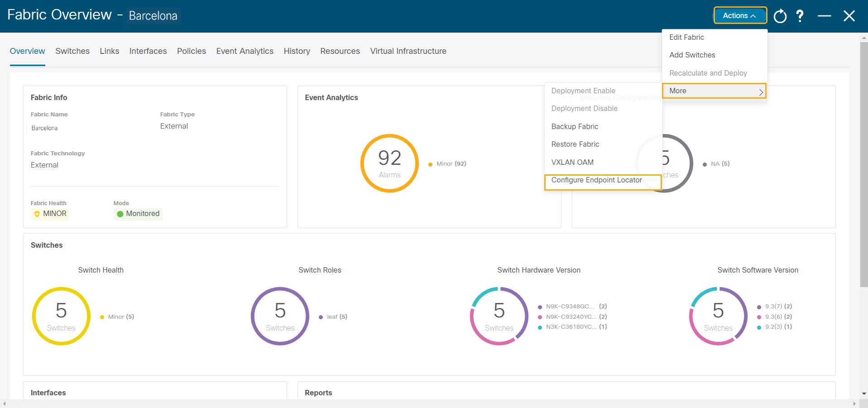The image size is (868, 408).
Task: Click Switch Hardware Version donut chart
Action: click(x=499, y=316)
